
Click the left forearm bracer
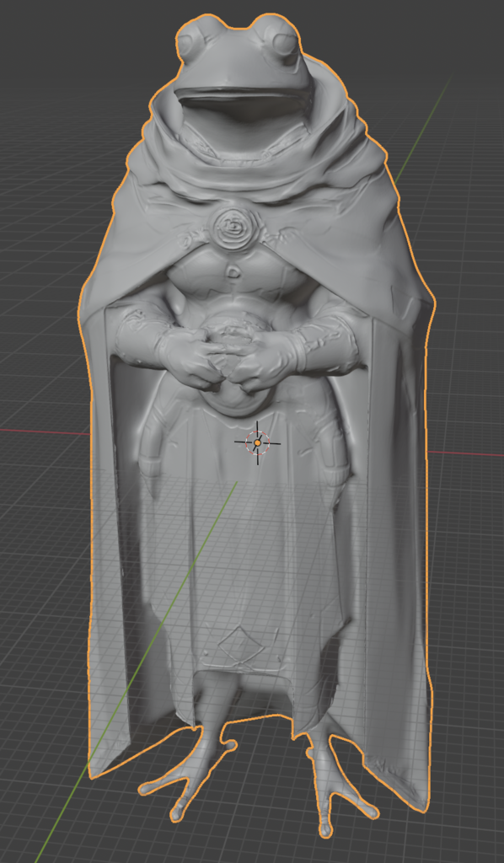point(137,337)
